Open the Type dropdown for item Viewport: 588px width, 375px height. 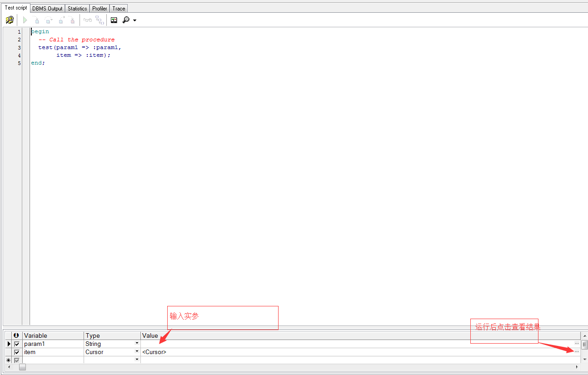click(137, 352)
